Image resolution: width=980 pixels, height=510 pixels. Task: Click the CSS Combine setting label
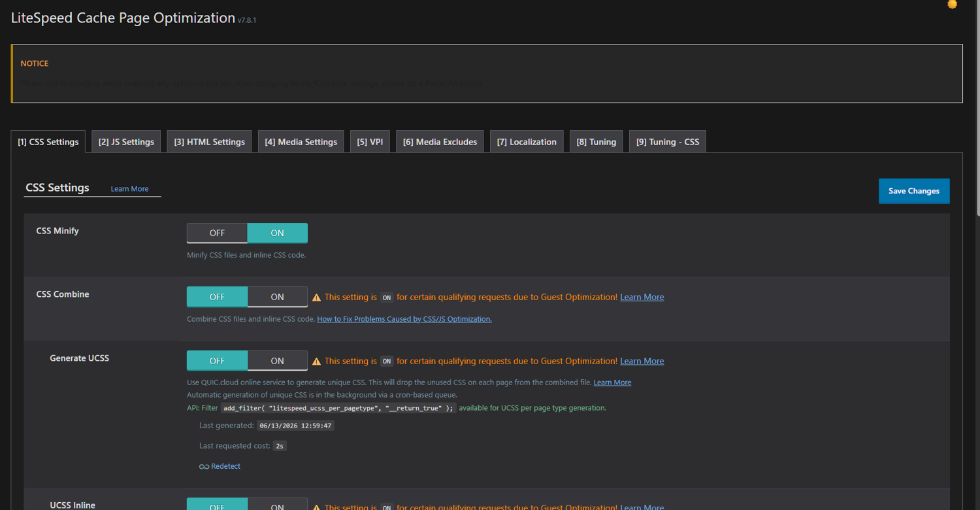pos(63,294)
